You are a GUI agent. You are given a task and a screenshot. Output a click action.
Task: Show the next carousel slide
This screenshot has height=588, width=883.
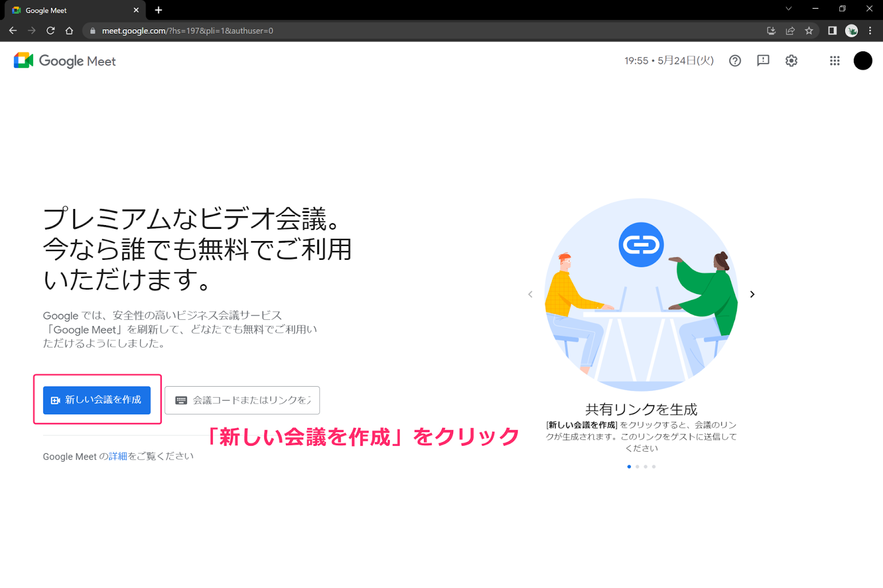click(752, 294)
